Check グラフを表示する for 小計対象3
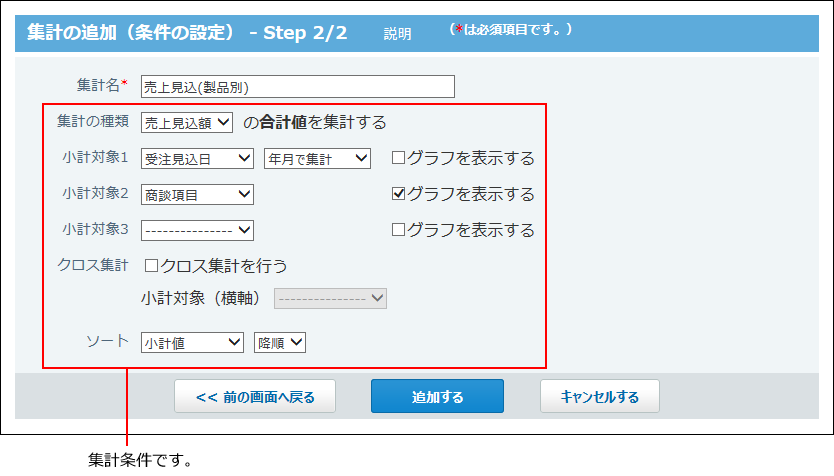Screen dimensions: 834x476 [398, 230]
